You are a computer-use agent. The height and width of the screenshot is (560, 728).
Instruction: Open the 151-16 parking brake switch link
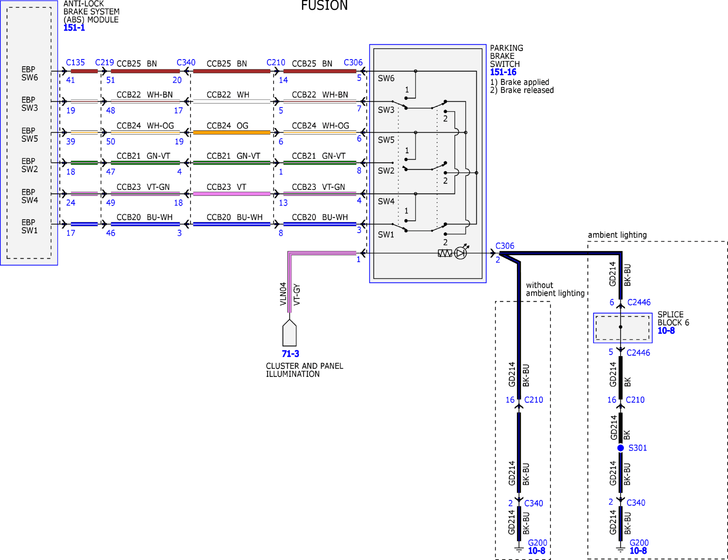503,72
